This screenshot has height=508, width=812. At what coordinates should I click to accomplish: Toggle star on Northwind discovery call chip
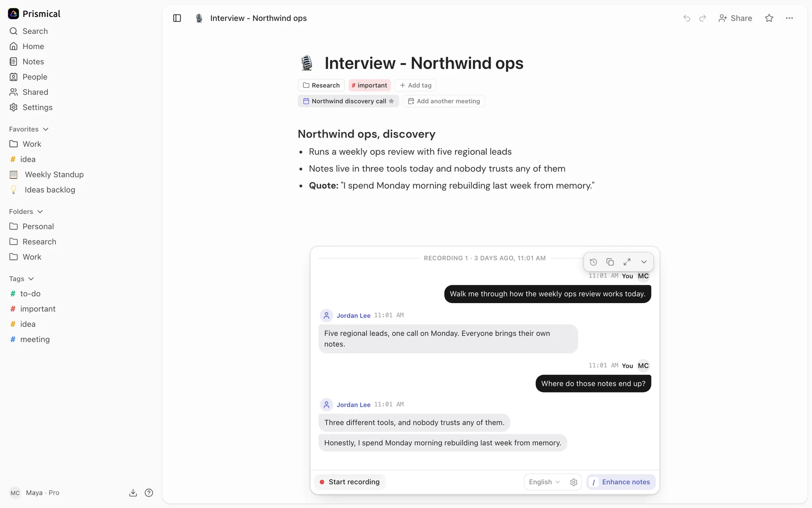pyautogui.click(x=392, y=101)
